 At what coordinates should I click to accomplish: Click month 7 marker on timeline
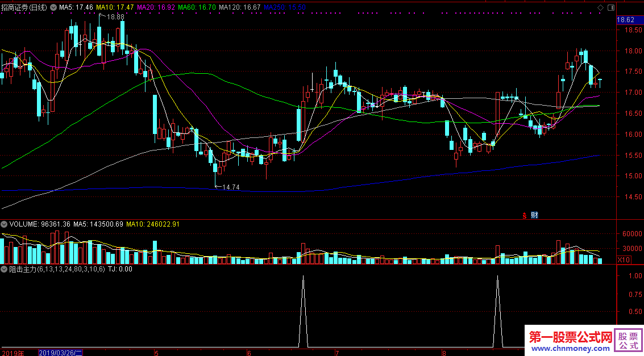337,353
